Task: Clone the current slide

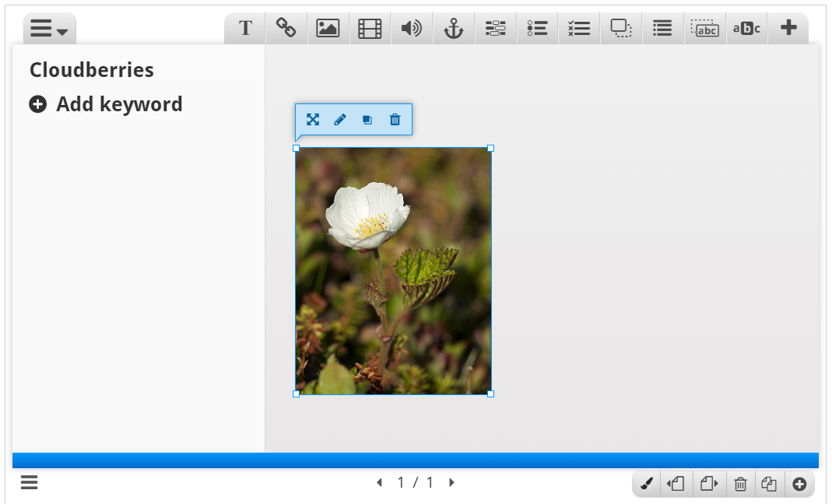Action: pos(769,484)
